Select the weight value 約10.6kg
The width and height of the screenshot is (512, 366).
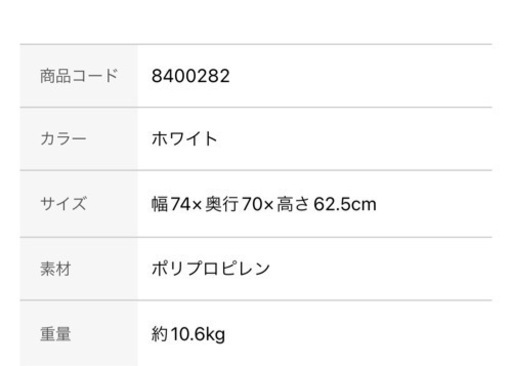click(x=188, y=334)
